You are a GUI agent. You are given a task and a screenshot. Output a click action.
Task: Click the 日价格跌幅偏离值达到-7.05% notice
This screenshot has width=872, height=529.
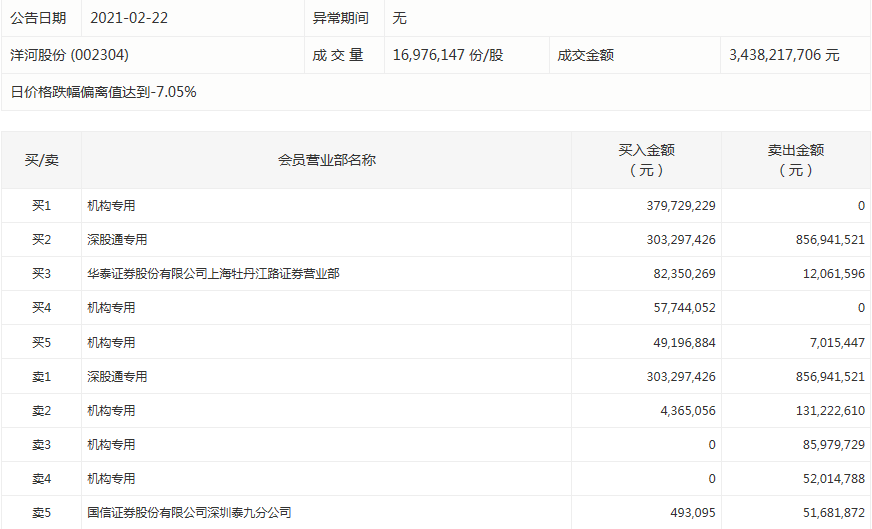(x=103, y=92)
